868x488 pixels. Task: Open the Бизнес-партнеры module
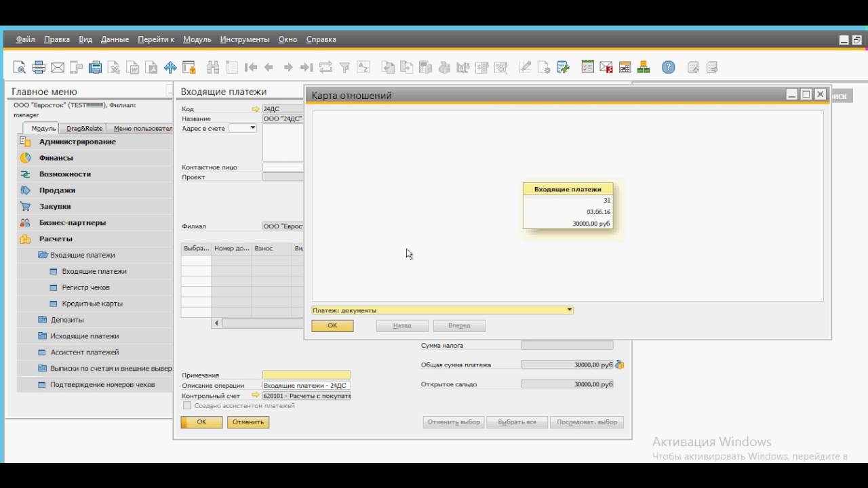[72, 223]
